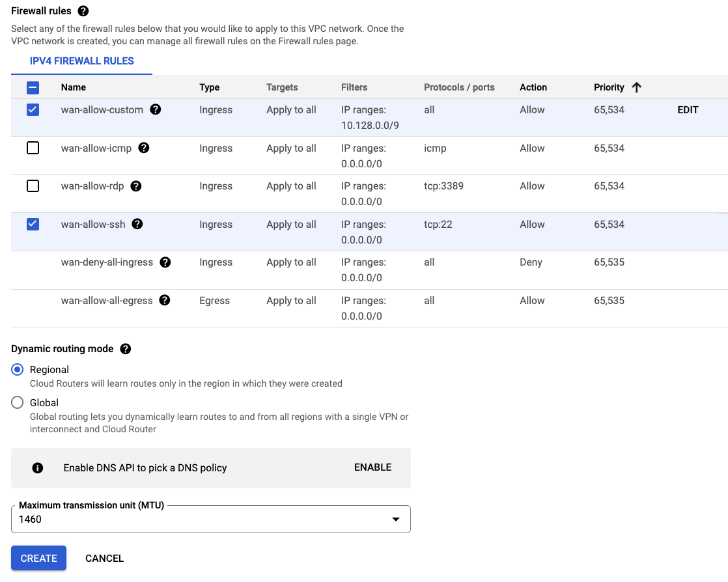Enable the wan-allow-icmp firewall rule checkbox
Image resolution: width=728 pixels, height=582 pixels.
[33, 148]
